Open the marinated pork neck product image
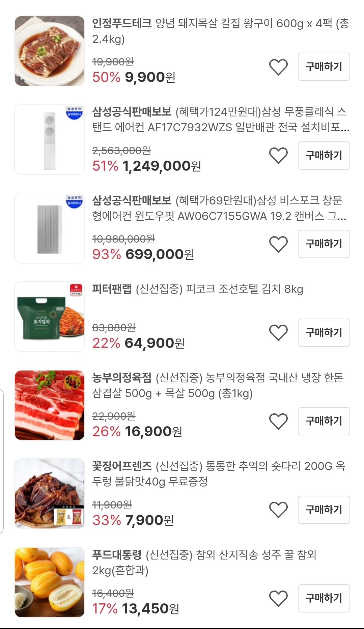 tap(50, 51)
